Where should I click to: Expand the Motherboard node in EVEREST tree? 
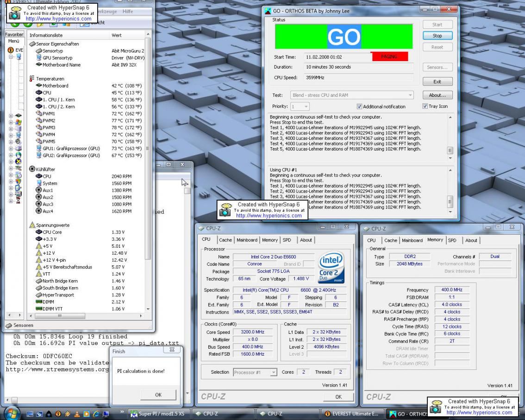11,116
